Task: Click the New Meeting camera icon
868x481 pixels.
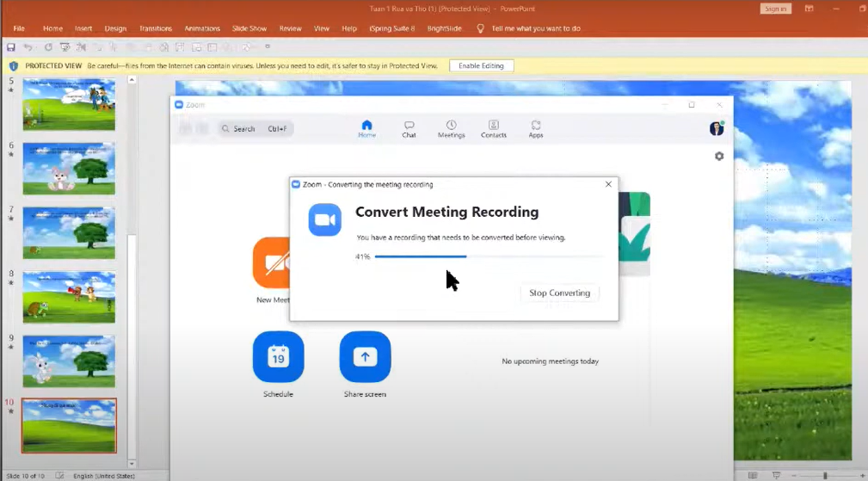Action: click(272, 263)
